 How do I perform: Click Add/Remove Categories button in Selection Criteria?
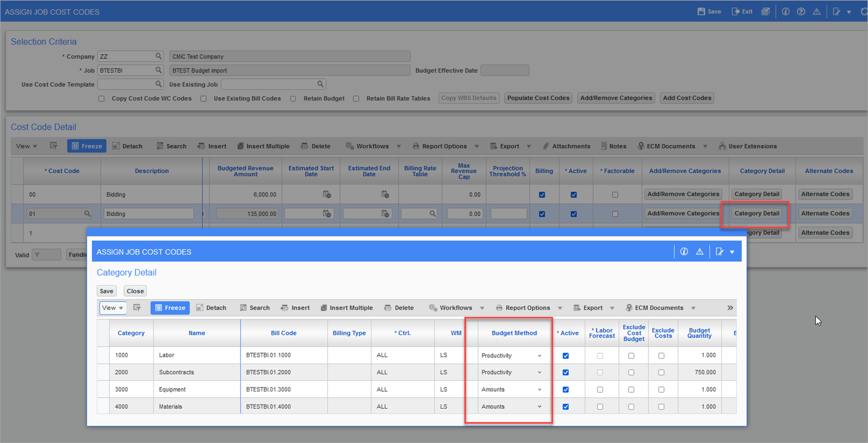pyautogui.click(x=616, y=98)
